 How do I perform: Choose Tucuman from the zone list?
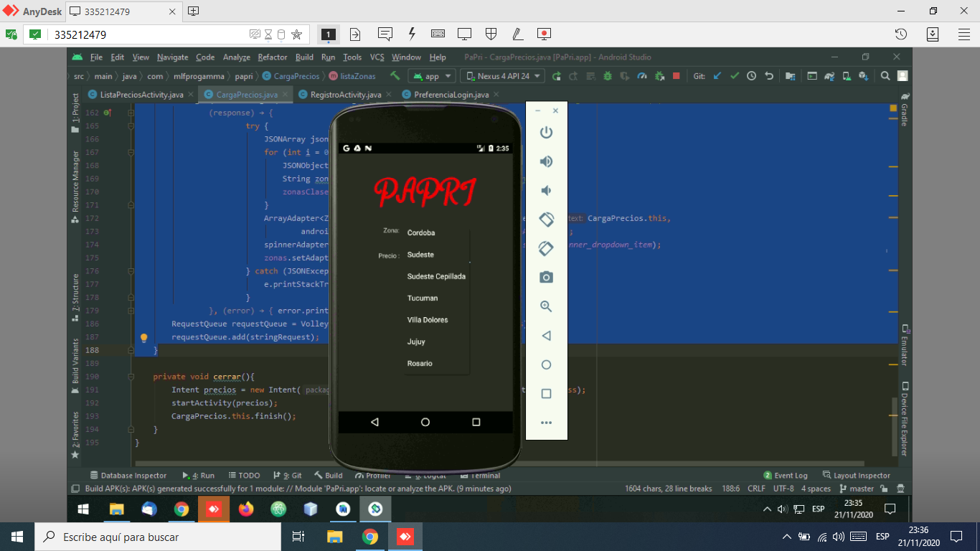click(436, 298)
